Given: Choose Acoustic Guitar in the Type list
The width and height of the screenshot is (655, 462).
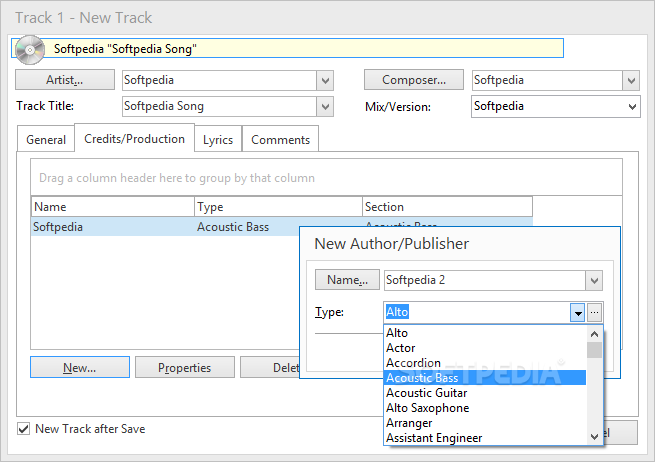Looking at the screenshot, I should pos(485,393).
